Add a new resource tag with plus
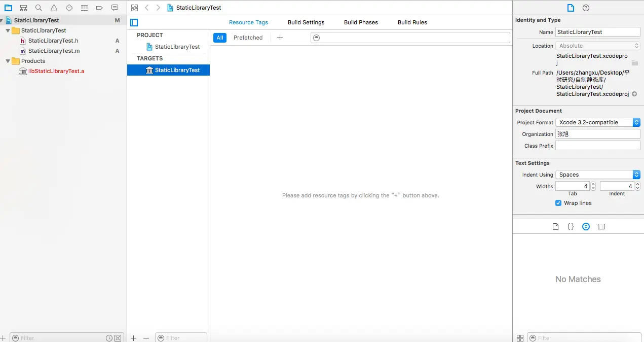This screenshot has width=644, height=342. click(280, 38)
